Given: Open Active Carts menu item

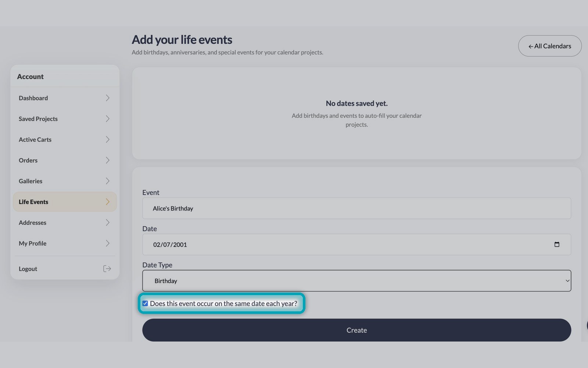Looking at the screenshot, I should point(65,139).
